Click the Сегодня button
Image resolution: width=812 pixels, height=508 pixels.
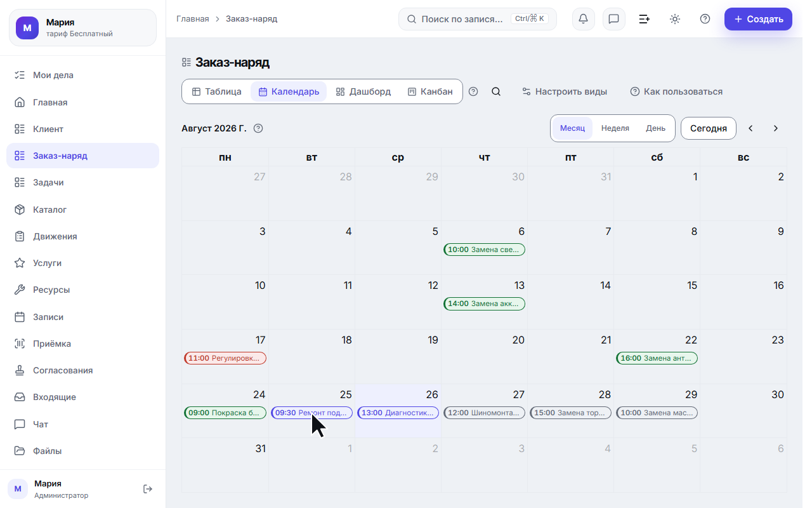click(x=709, y=128)
